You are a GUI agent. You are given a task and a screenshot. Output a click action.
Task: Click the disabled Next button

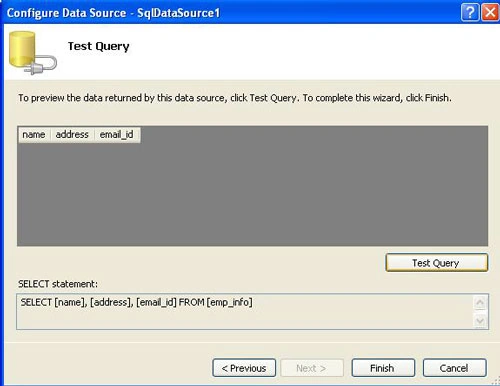click(312, 368)
